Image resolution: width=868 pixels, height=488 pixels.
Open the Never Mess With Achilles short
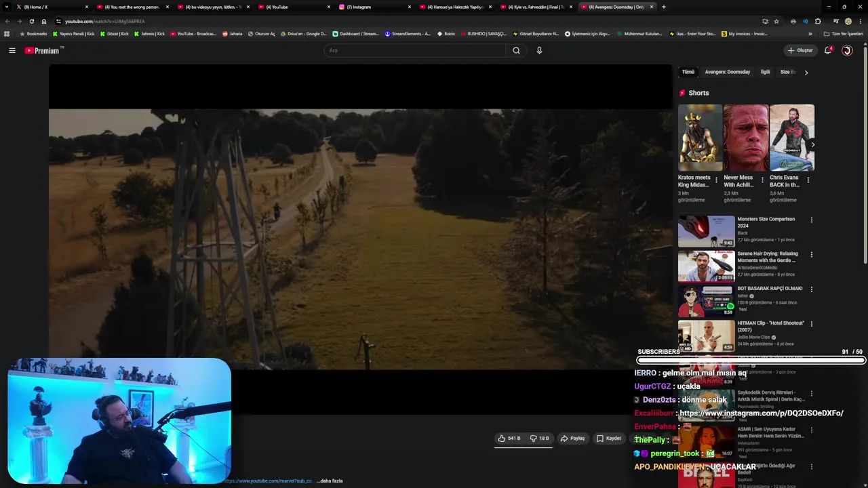coord(746,138)
